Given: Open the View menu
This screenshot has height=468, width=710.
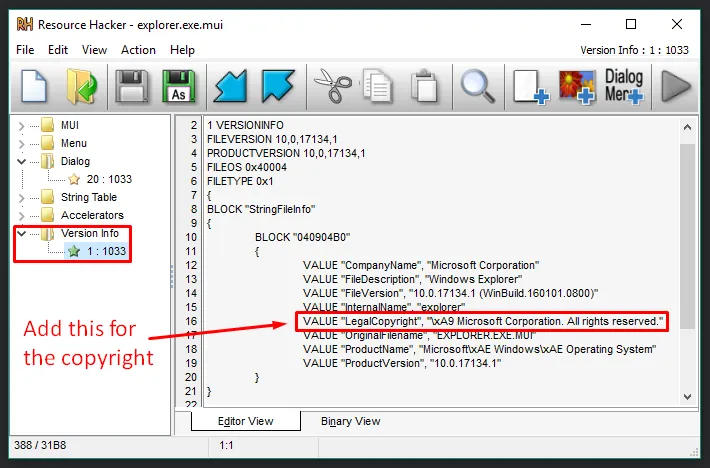Looking at the screenshot, I should [94, 50].
